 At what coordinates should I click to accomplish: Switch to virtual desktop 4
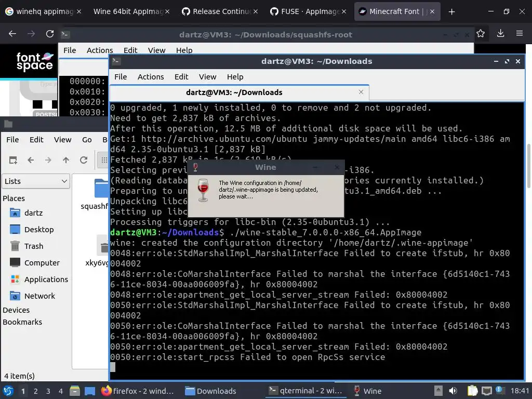click(x=61, y=391)
